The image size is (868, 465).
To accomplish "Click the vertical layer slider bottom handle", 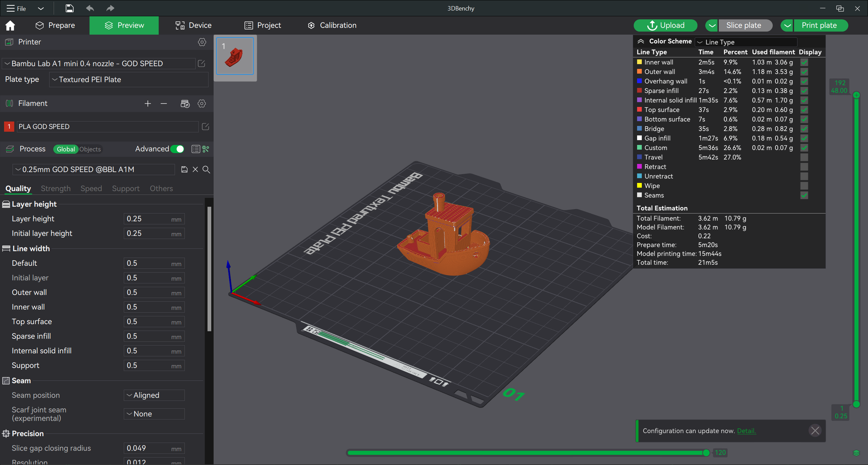I will [x=856, y=404].
